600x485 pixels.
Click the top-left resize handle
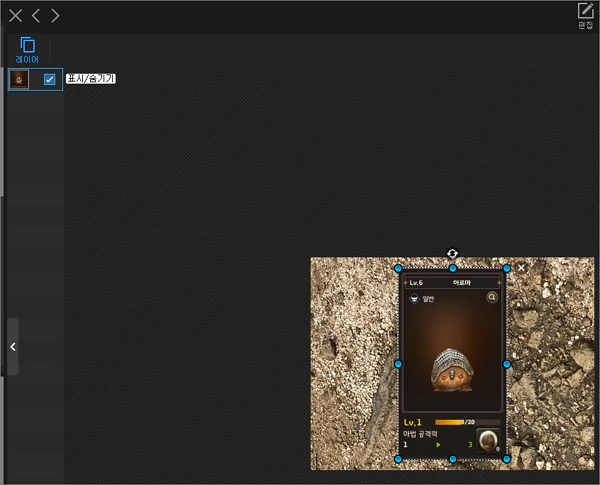(398, 268)
